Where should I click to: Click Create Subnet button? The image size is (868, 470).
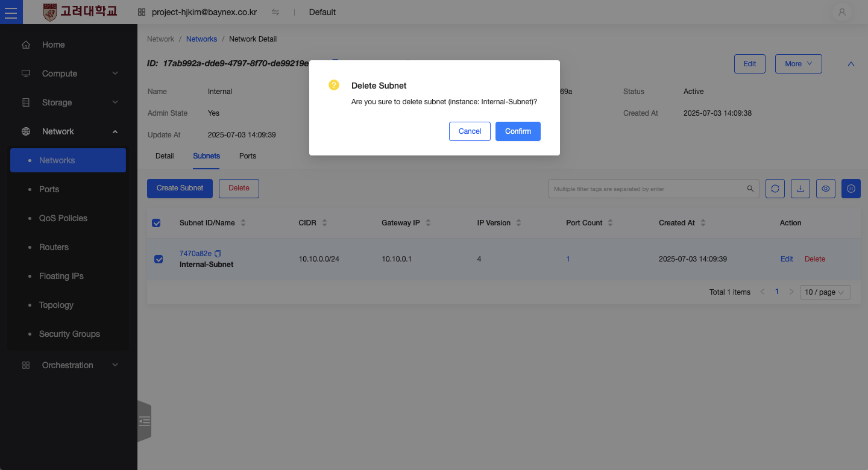coord(180,189)
